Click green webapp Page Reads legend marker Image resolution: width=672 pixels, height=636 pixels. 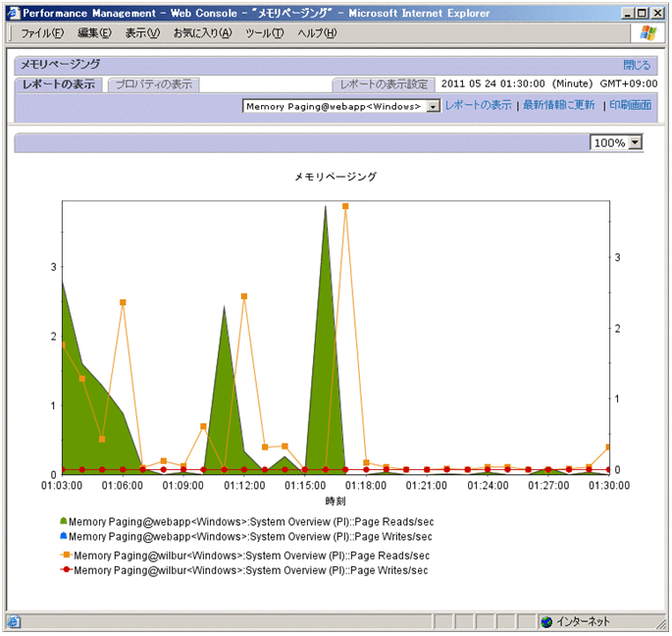tap(64, 521)
